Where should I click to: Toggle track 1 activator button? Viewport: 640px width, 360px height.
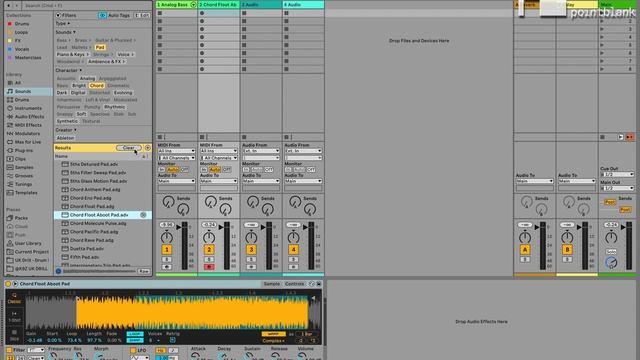coord(167,250)
